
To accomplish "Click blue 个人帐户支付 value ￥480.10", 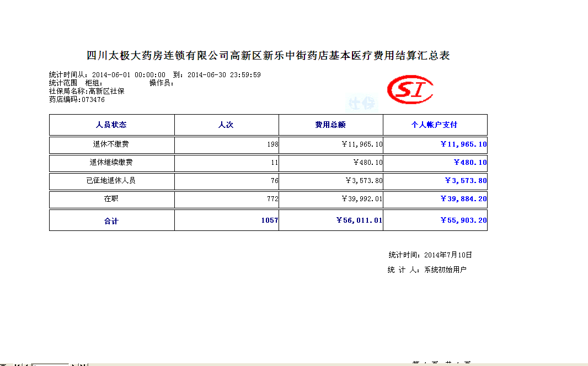I will (x=471, y=163).
